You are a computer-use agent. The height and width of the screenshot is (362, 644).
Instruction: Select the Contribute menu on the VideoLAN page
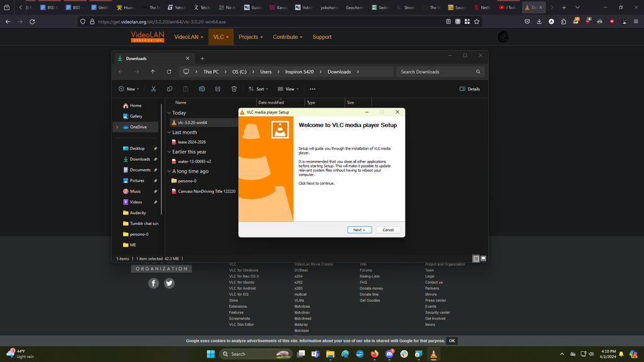tap(286, 37)
